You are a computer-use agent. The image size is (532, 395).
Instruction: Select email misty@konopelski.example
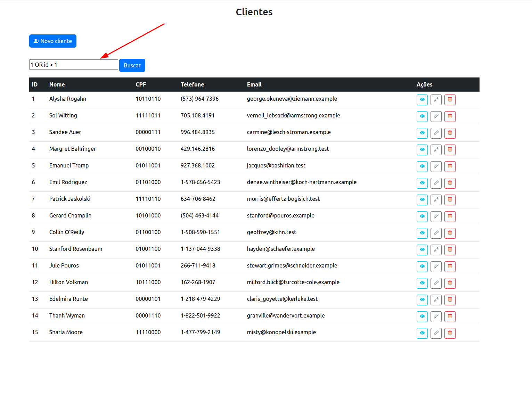pos(281,332)
